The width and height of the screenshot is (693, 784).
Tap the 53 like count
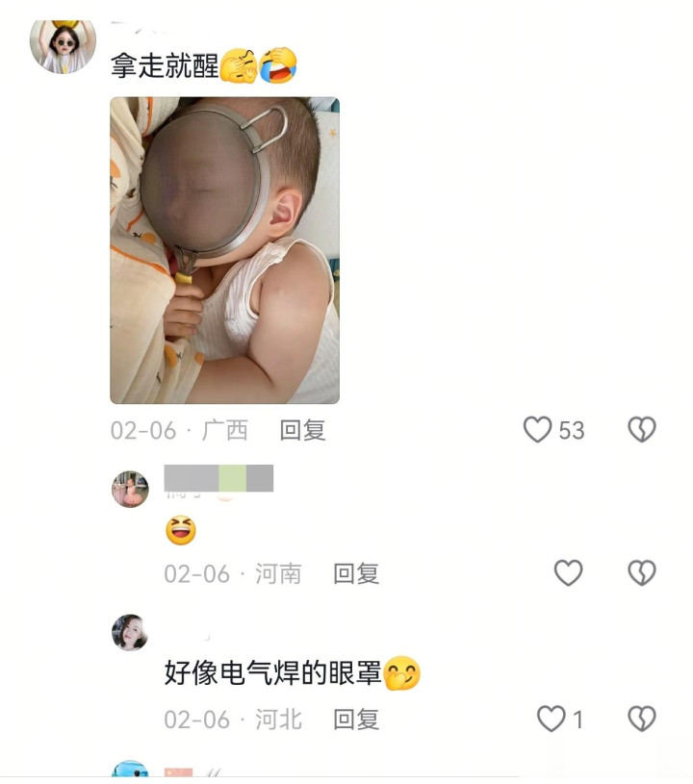(x=572, y=431)
